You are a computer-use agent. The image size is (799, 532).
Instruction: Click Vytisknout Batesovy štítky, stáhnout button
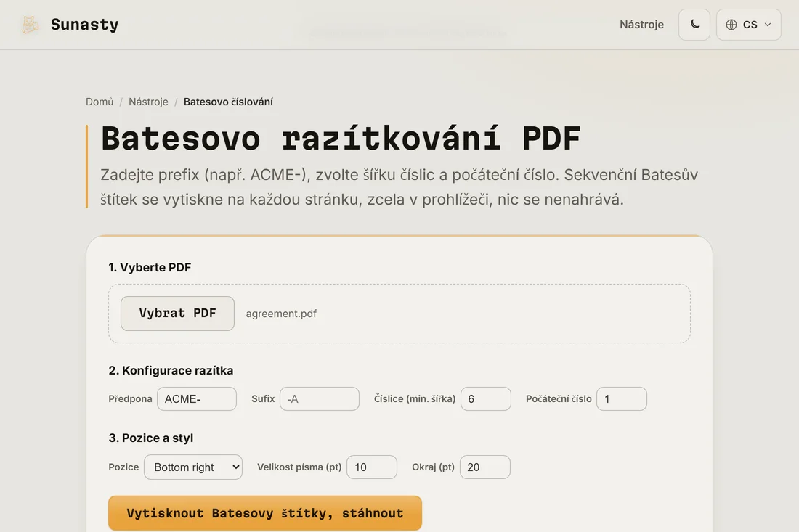(265, 513)
